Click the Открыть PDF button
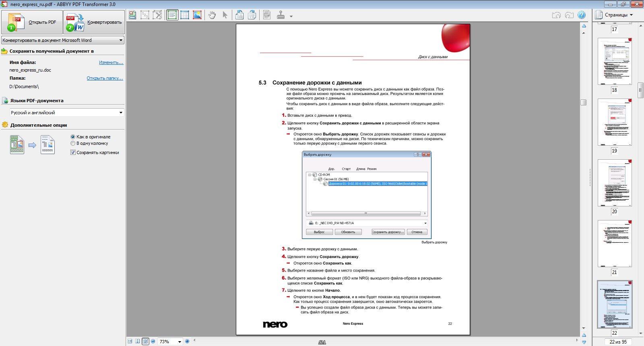Viewport: 644px width, 346px height. [32, 22]
